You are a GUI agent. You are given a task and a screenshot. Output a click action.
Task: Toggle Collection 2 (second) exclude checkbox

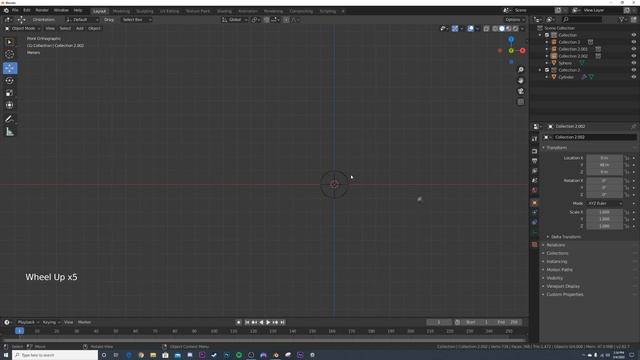547,70
